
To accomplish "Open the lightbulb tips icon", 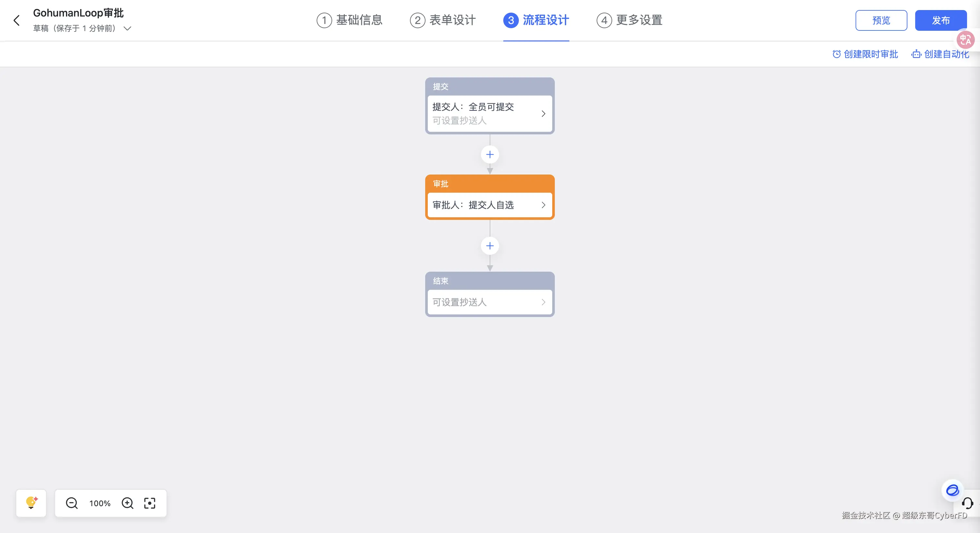I will pos(31,503).
